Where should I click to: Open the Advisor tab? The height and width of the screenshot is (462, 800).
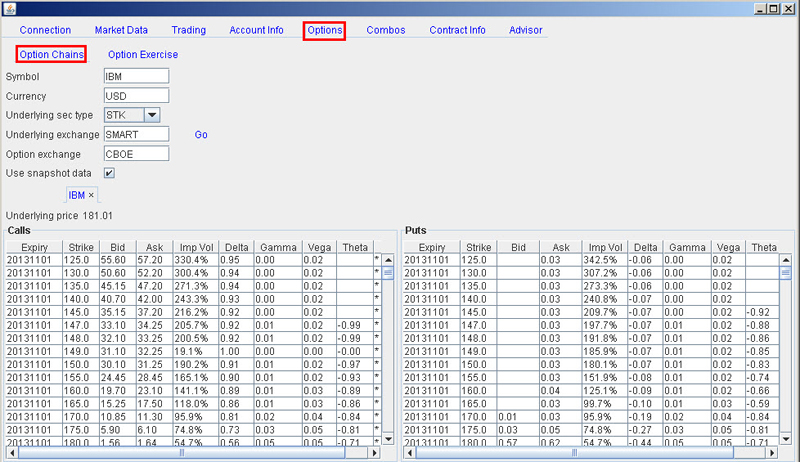(526, 30)
